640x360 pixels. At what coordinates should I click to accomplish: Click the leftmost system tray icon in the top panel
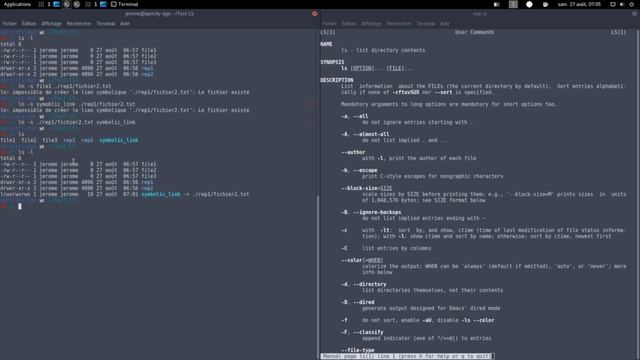point(497,4)
